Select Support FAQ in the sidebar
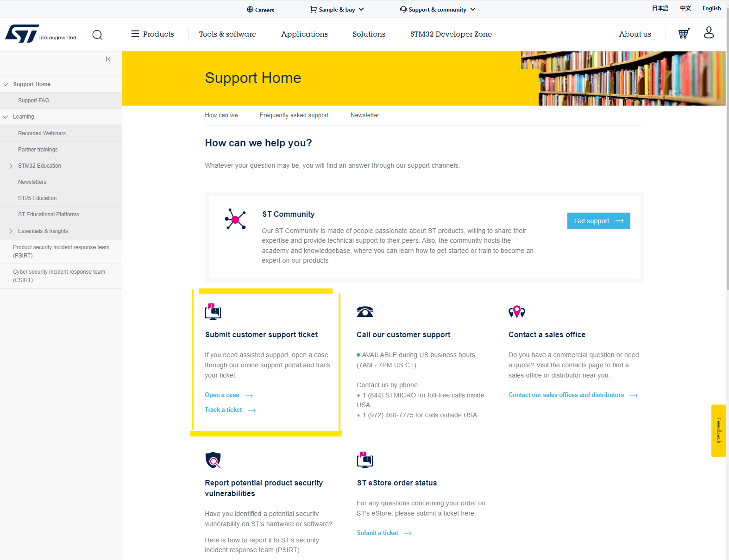 pos(34,101)
